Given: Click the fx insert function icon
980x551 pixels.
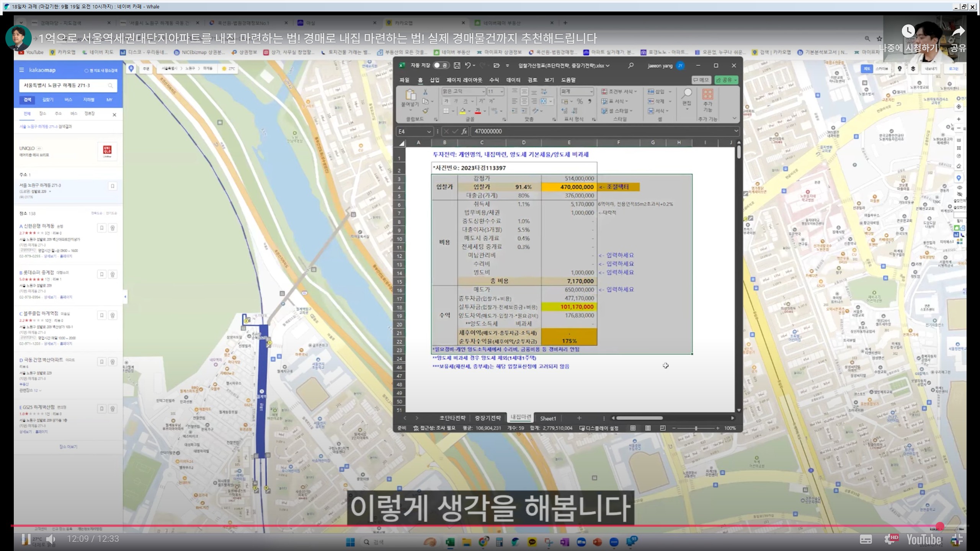Looking at the screenshot, I should coord(464,131).
